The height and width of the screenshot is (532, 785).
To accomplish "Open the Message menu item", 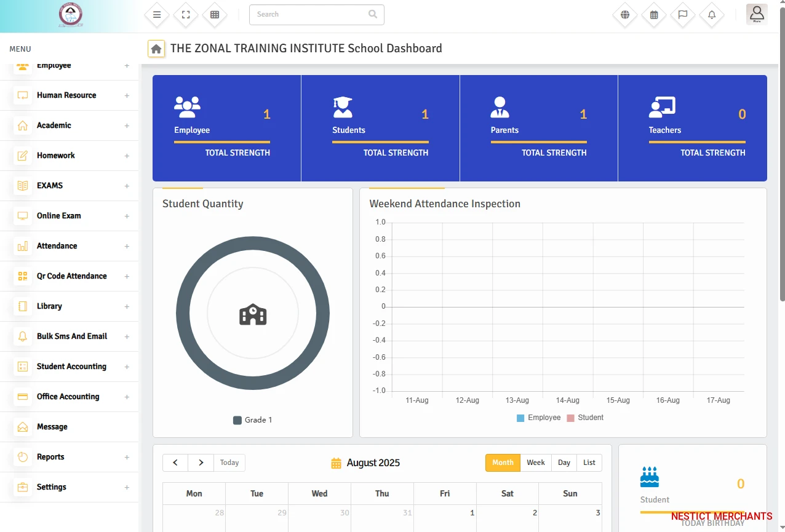I will click(52, 427).
